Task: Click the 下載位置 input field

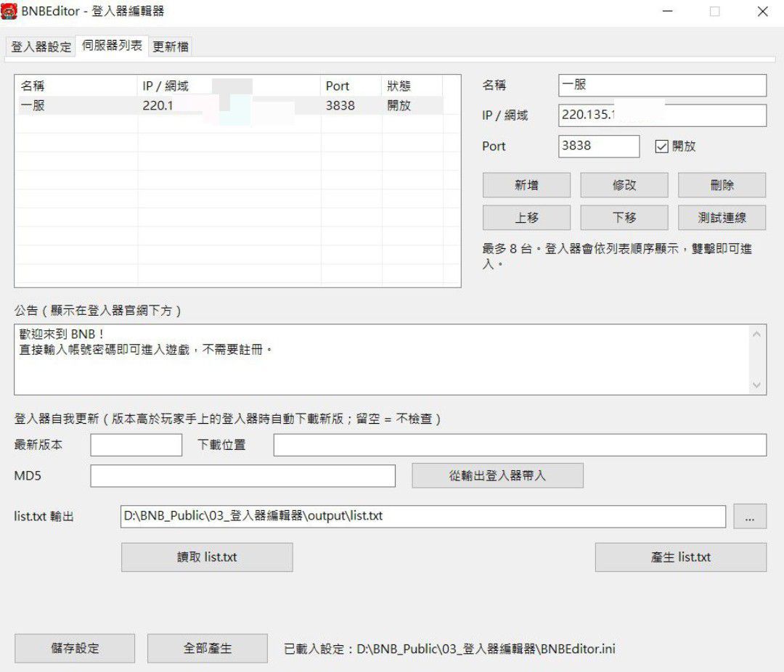Action: pyautogui.click(x=520, y=445)
